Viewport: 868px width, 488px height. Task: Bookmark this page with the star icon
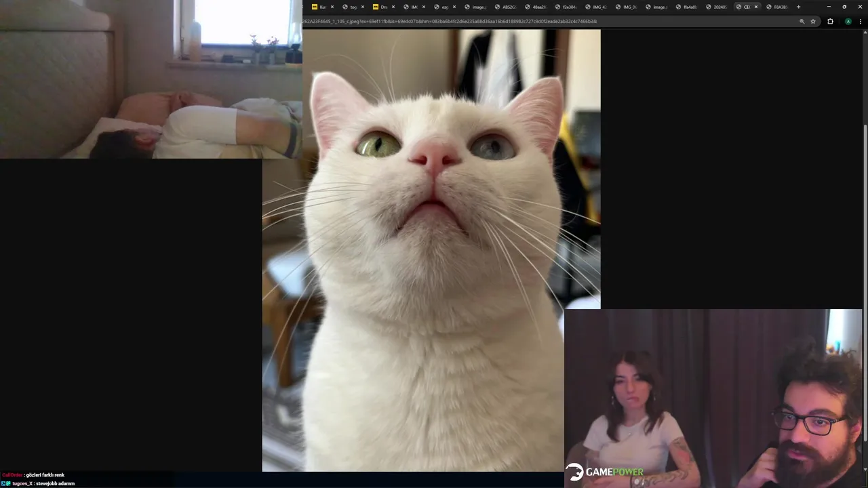[x=813, y=21]
